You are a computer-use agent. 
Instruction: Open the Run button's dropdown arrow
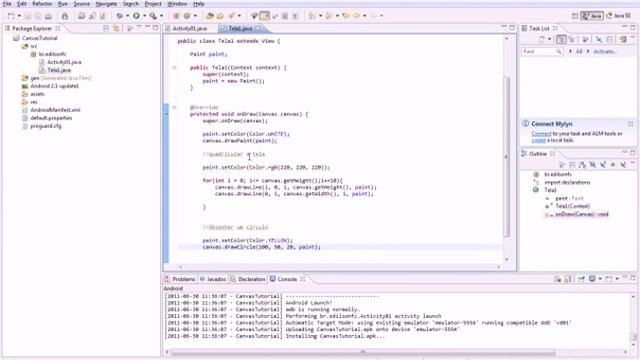point(144,16)
